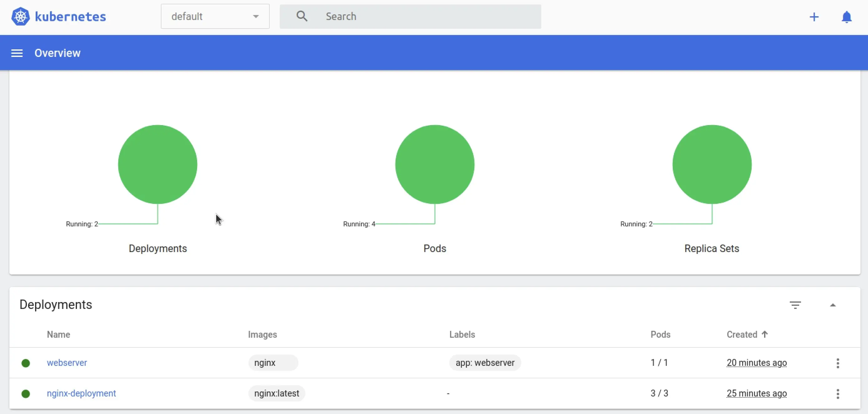Toggle the Created column sort arrow
Screen dimensions: 868x414
[x=765, y=334]
